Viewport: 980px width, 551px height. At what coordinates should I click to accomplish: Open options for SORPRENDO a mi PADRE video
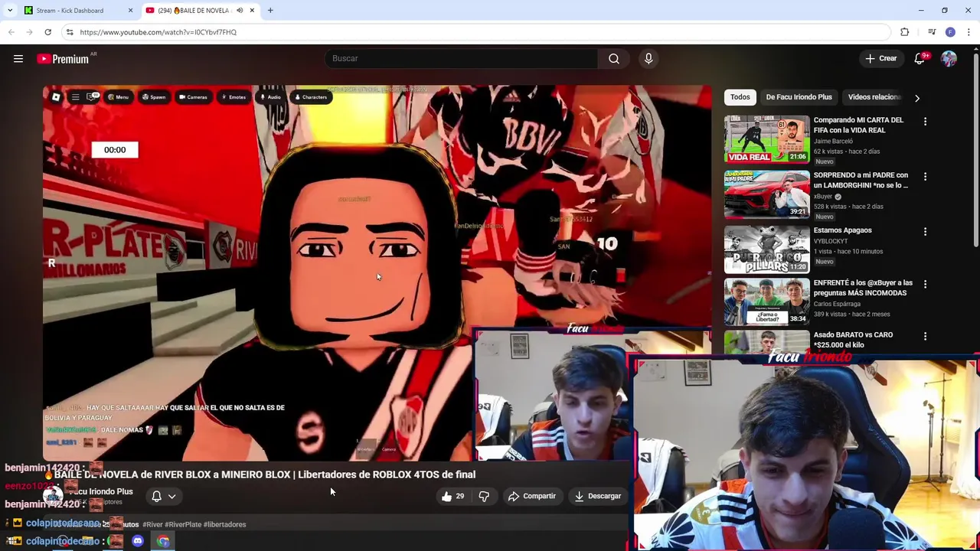pyautogui.click(x=925, y=177)
